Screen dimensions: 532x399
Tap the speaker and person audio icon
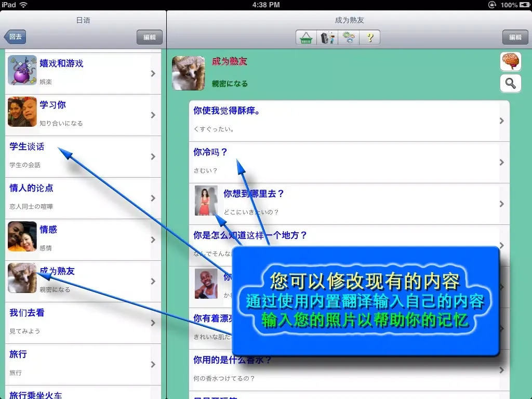327,37
